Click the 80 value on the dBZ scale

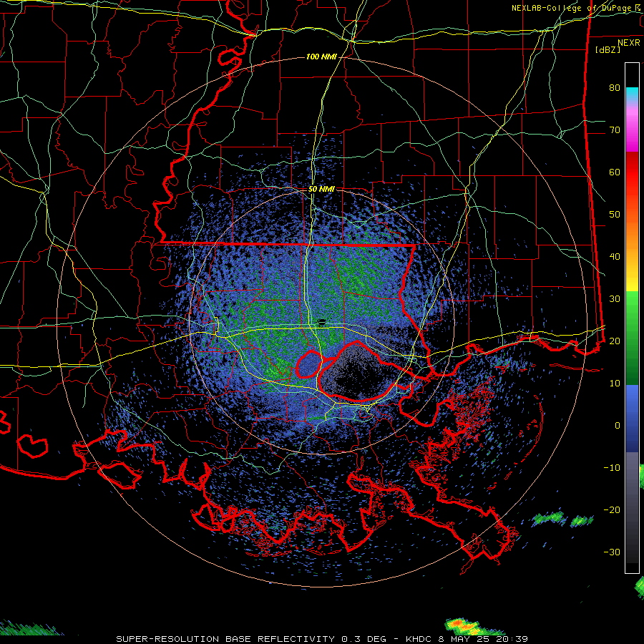click(x=615, y=88)
